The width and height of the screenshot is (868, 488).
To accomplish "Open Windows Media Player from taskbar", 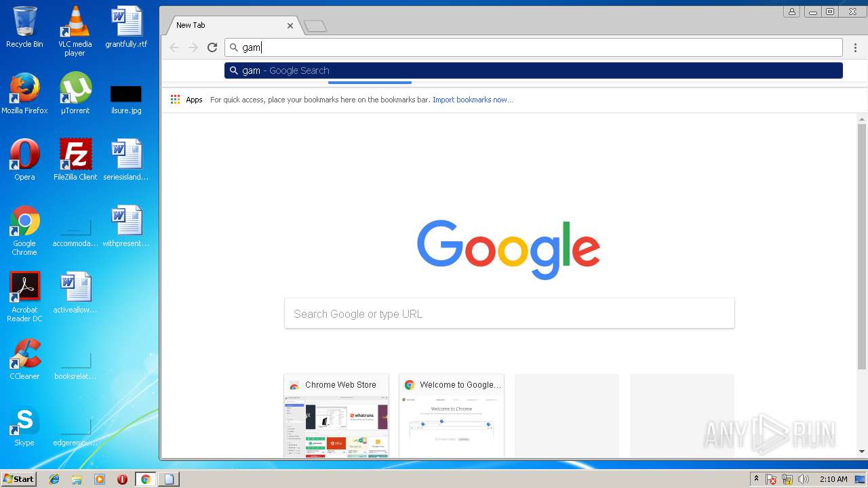I will tap(100, 479).
